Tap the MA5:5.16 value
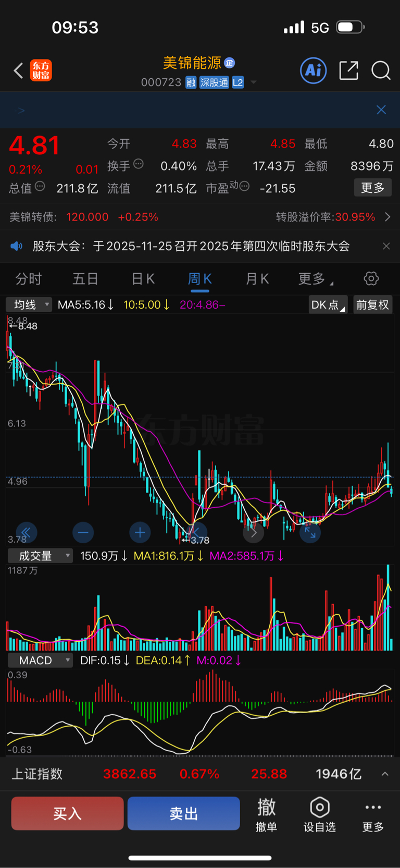This screenshot has width=400, height=868. coord(85,304)
